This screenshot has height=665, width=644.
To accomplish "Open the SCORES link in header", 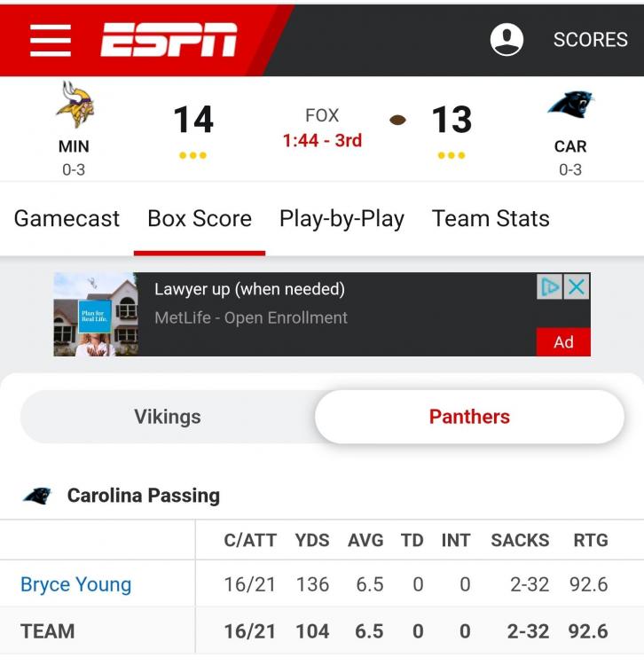I will [590, 40].
